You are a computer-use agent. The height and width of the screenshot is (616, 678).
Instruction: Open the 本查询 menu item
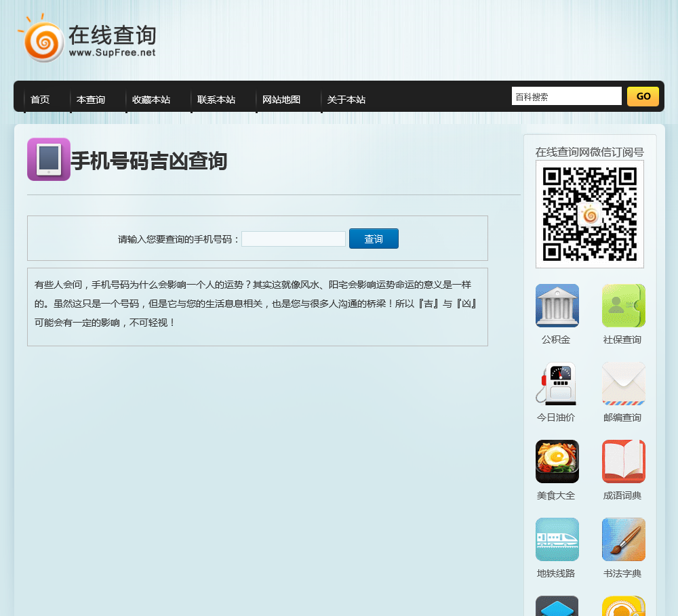pyautogui.click(x=91, y=100)
